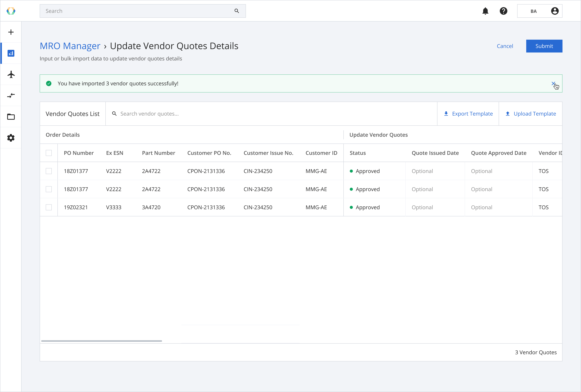Open the transfer arrows sidebar icon
The image size is (581, 392).
tap(11, 96)
